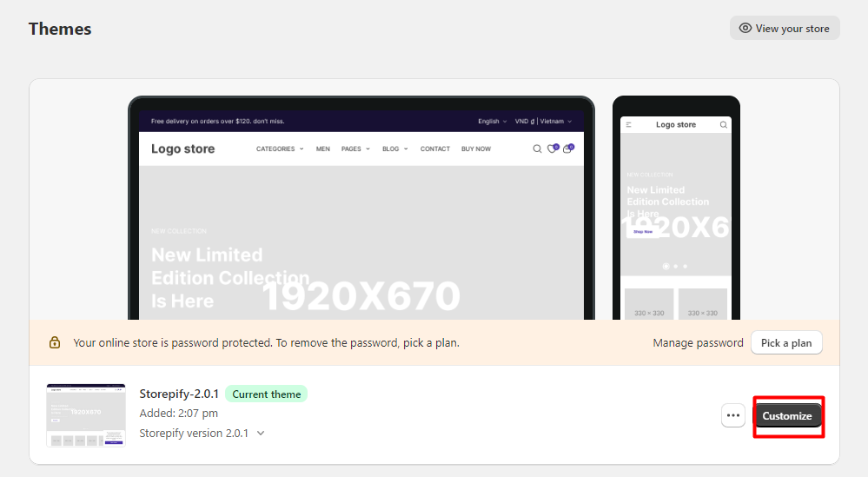This screenshot has width=868, height=477.
Task: Click the padlock icon in password banner
Action: click(x=55, y=342)
